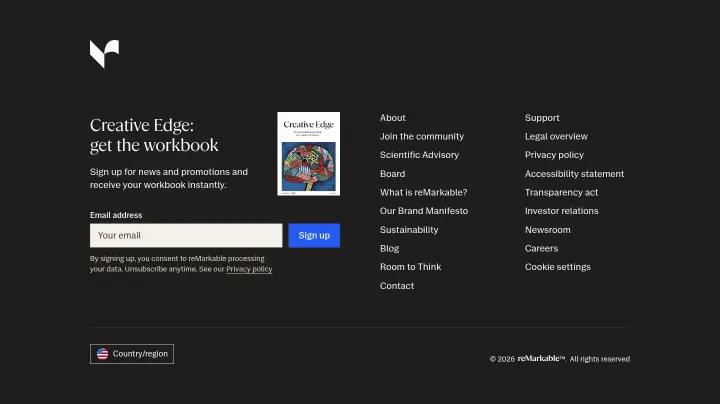Open What is reMarkable? page
The width and height of the screenshot is (720, 404).
(x=423, y=192)
